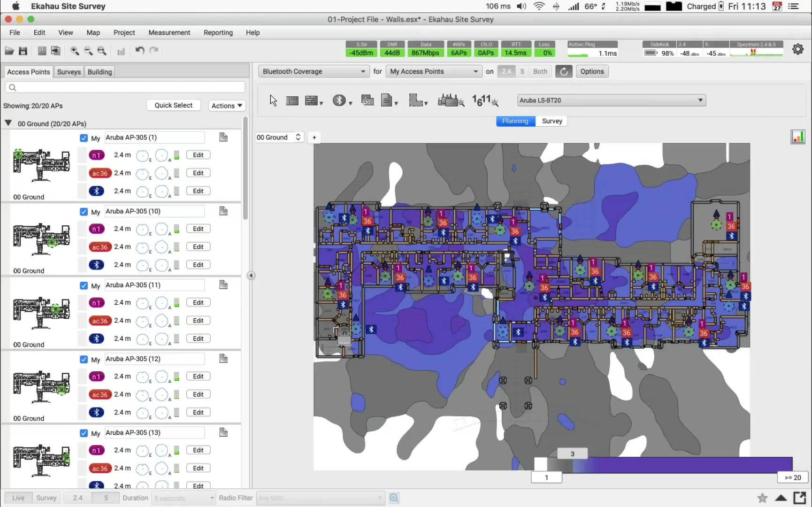Open the notes icon for Aruba AP-305 (10)

[x=223, y=211]
